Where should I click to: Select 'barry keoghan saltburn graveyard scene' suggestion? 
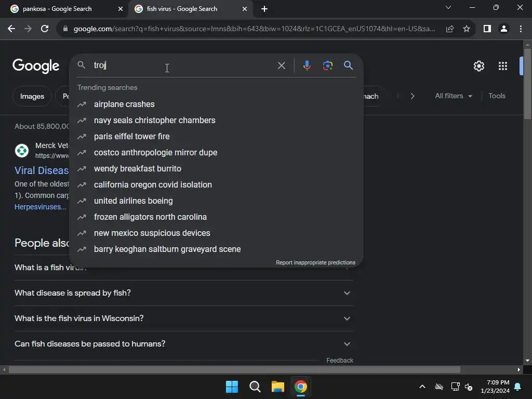click(x=216, y=249)
